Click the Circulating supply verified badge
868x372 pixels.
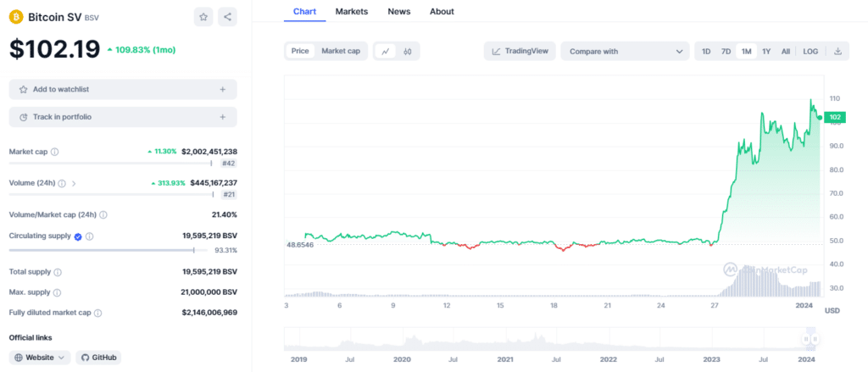click(78, 236)
